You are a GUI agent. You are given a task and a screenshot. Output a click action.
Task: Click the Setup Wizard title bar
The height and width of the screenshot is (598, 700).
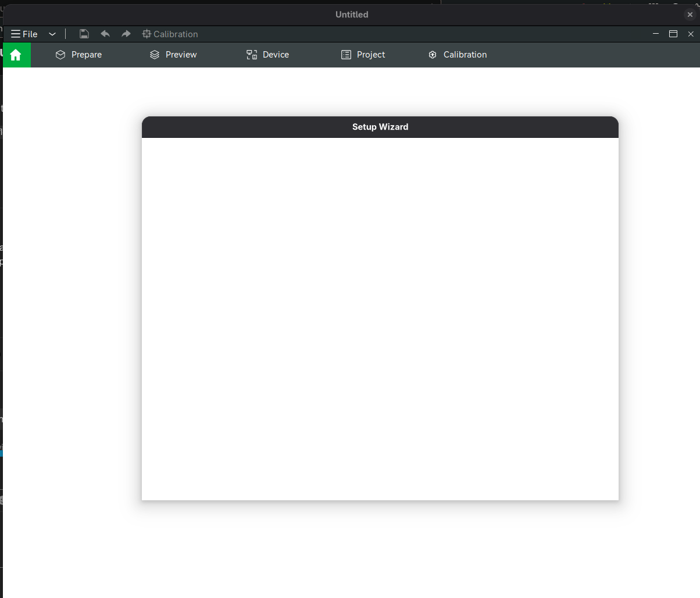coord(380,127)
